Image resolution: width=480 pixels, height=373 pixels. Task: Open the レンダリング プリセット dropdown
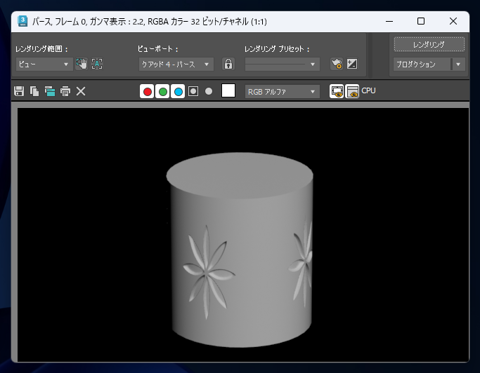(x=282, y=64)
